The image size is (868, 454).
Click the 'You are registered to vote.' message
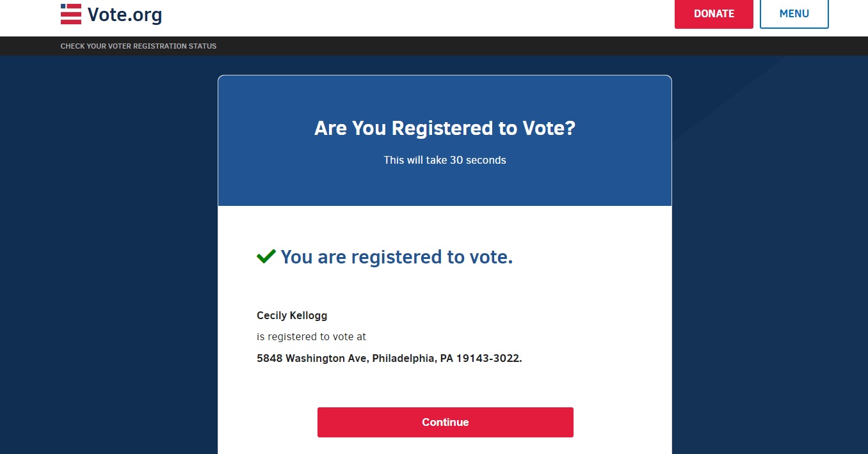(397, 257)
